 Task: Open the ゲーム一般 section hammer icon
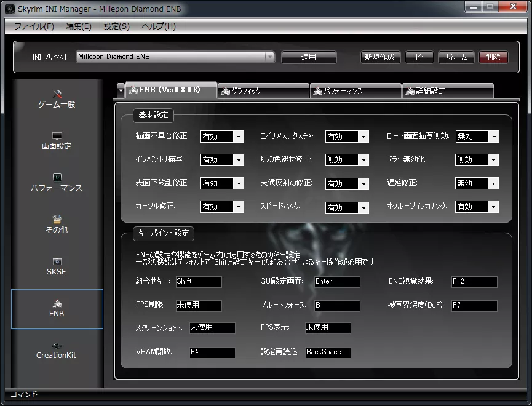(x=57, y=94)
